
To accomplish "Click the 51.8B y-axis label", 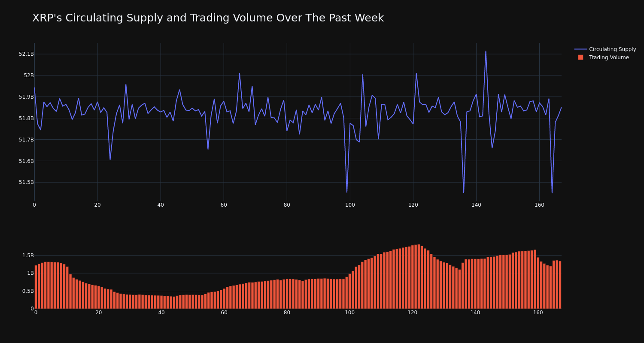I will (26, 118).
